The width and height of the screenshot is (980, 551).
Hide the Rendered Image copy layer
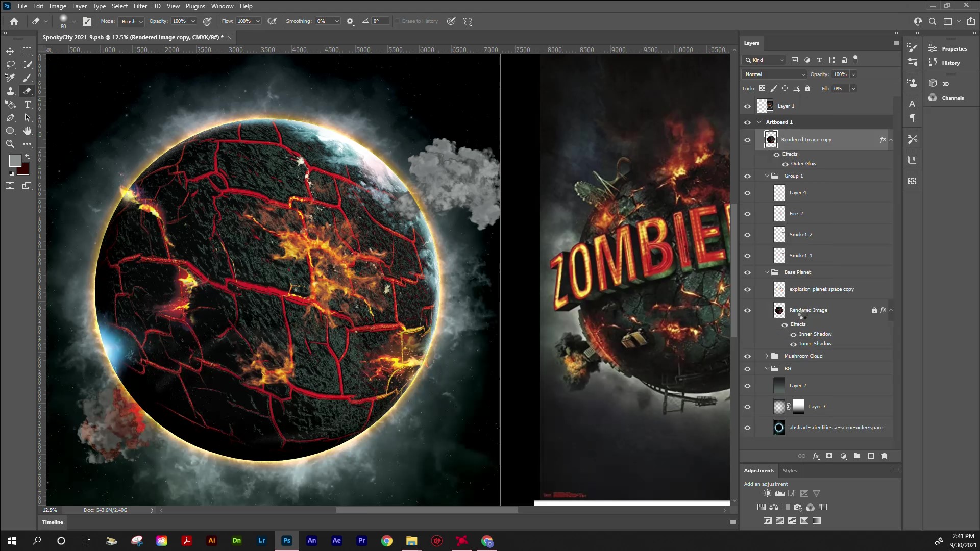click(747, 140)
